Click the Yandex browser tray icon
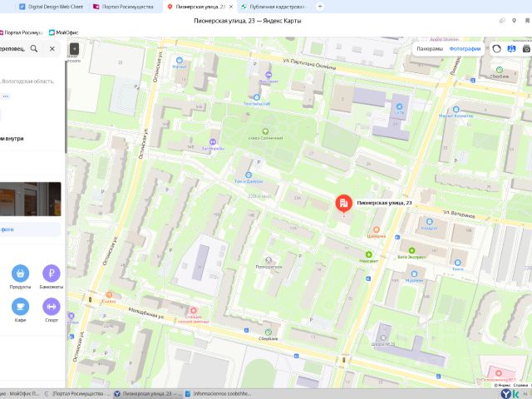Screen dimensions: 532x399 click(x=506, y=393)
